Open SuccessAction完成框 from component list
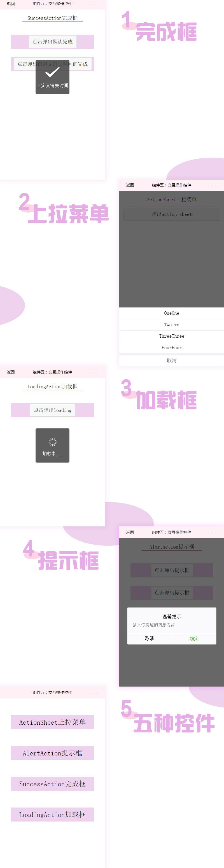 coord(53,784)
